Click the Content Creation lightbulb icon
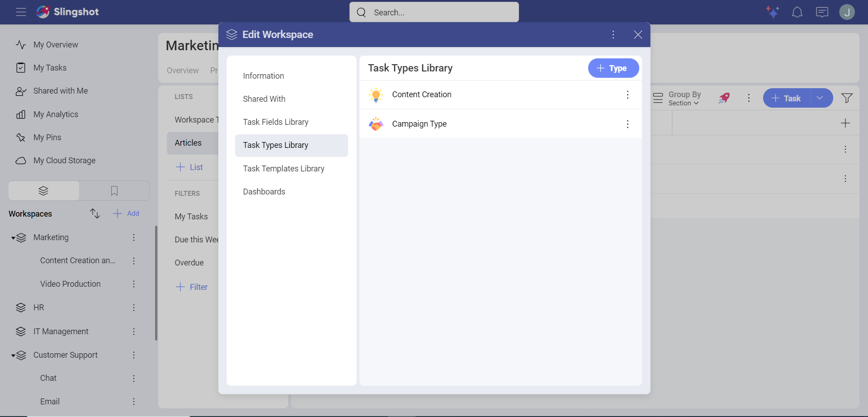This screenshot has height=417, width=868. click(376, 95)
